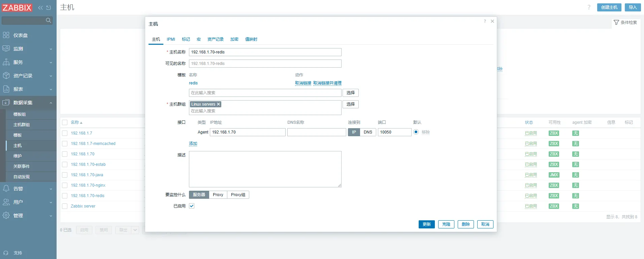Click the sort arrow next to 名称 column
Viewport: 644px width, 259px height.
click(81, 123)
